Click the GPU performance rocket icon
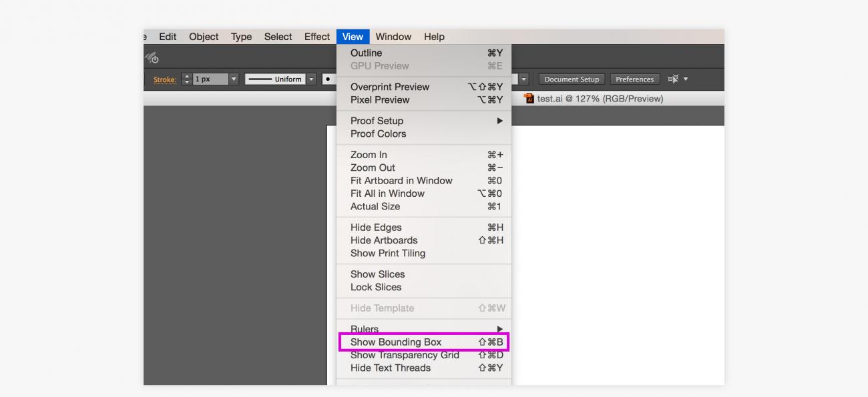Image resolution: width=868 pixels, height=397 pixels. pyautogui.click(x=152, y=57)
